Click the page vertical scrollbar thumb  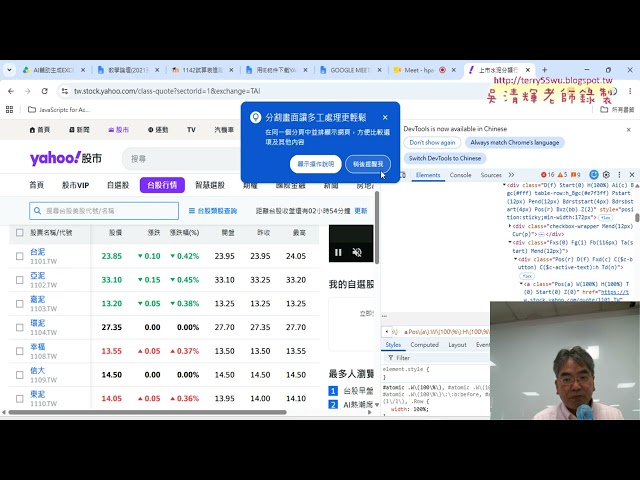point(377,228)
